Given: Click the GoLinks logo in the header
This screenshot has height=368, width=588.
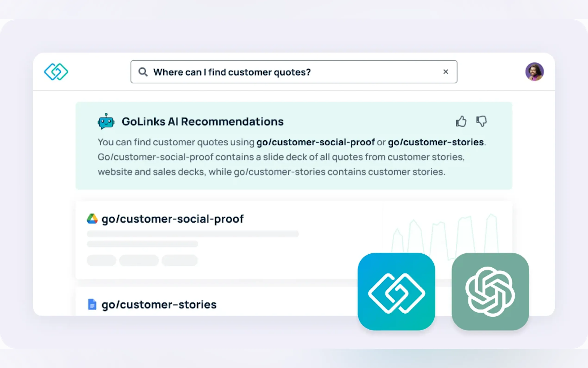Looking at the screenshot, I should [x=56, y=72].
